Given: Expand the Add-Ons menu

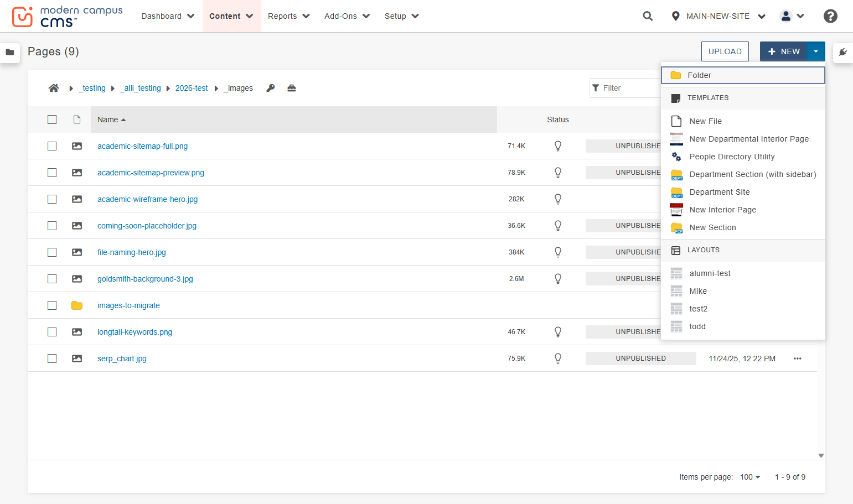Looking at the screenshot, I should 347,16.
